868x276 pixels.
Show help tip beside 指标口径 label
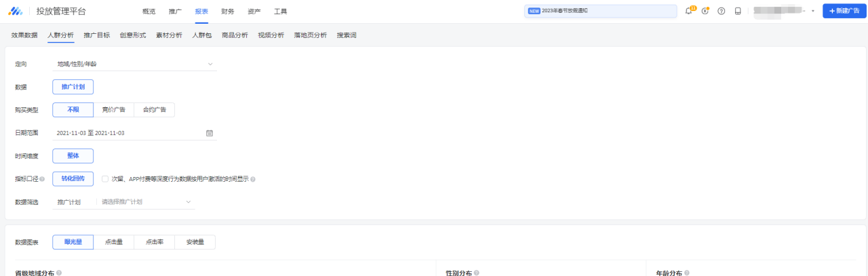pyautogui.click(x=42, y=179)
